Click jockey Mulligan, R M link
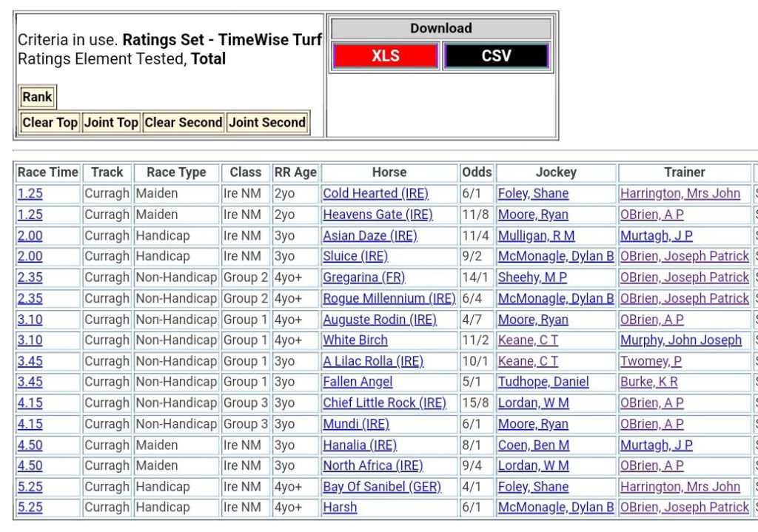The width and height of the screenshot is (758, 532). pyautogui.click(x=536, y=236)
